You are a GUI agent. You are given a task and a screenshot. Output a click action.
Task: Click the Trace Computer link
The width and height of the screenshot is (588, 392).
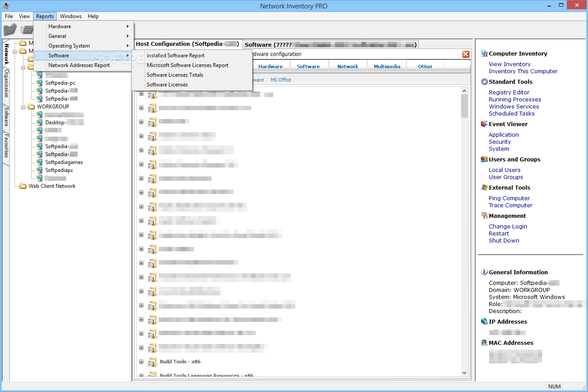tap(511, 205)
